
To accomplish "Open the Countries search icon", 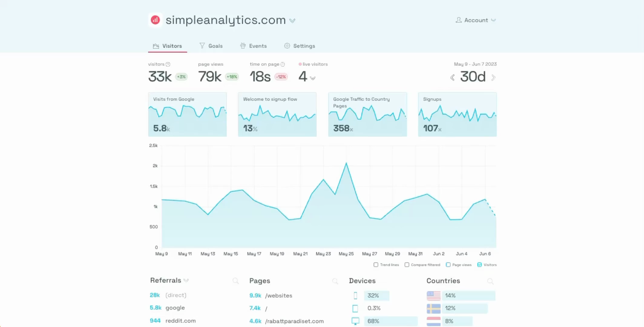I will point(490,281).
